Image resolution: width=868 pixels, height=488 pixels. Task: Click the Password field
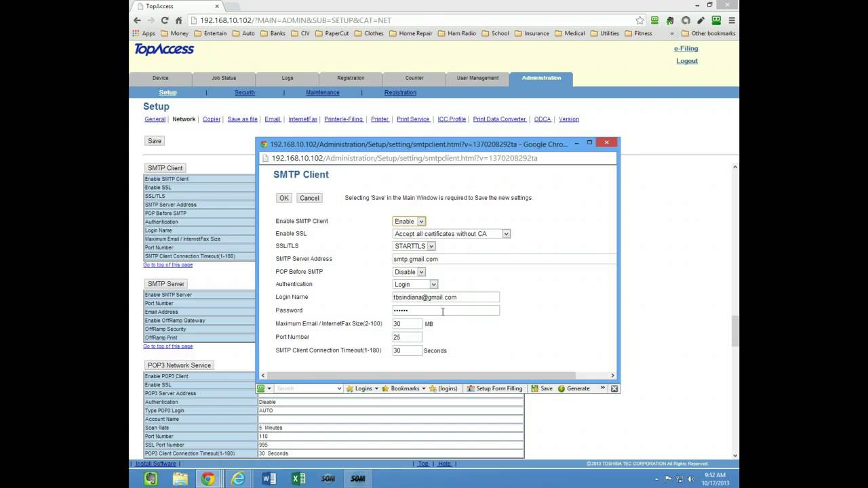pos(446,310)
